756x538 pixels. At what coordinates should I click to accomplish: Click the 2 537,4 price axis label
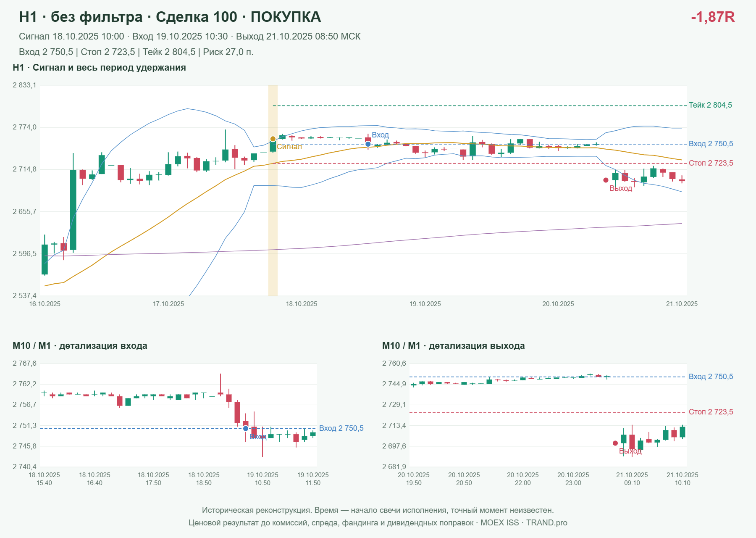pyautogui.click(x=24, y=296)
